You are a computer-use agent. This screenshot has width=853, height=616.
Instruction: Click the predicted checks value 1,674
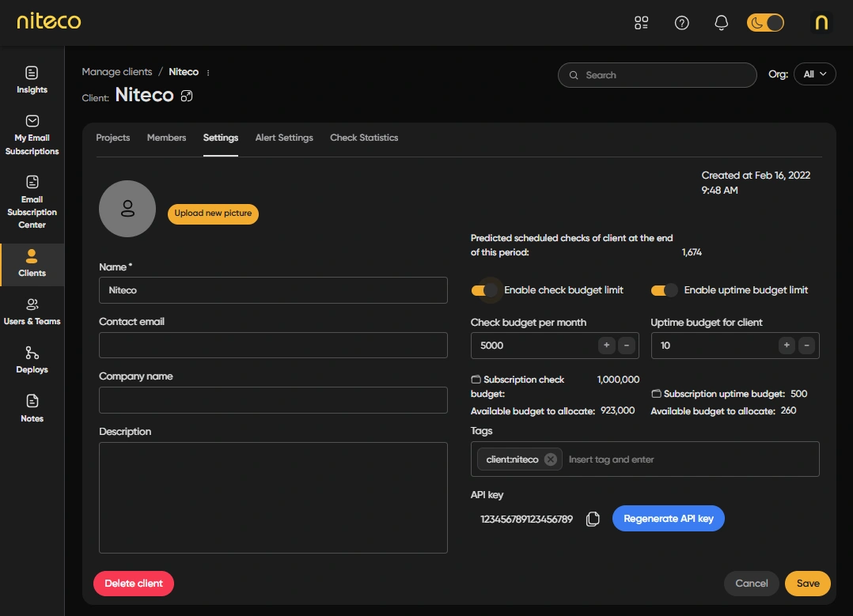[x=692, y=252]
